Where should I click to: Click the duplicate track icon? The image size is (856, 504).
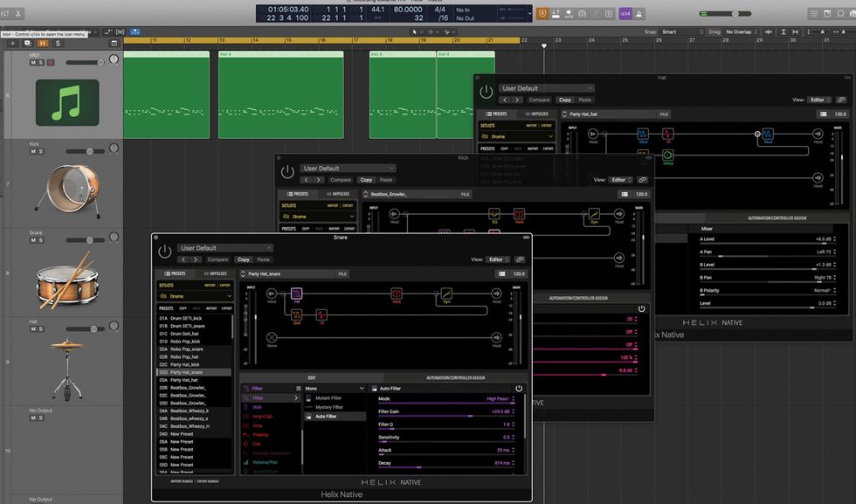coord(27,43)
